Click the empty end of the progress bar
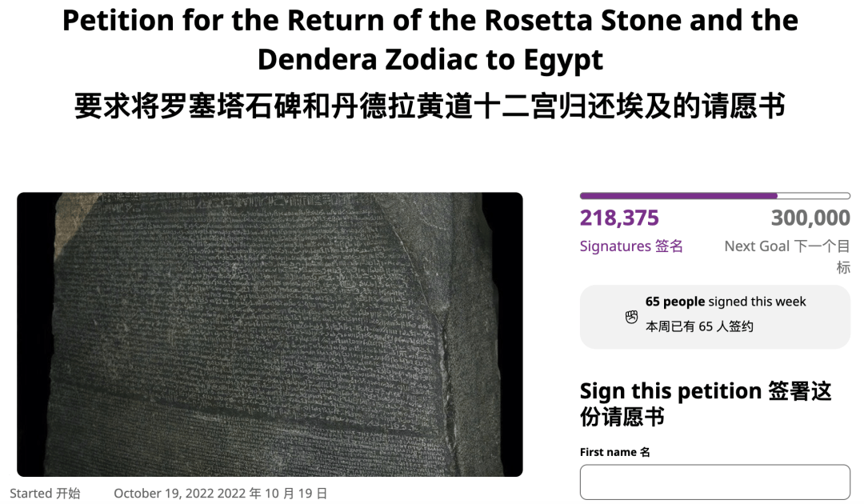Viewport: 864px width, 504px height. point(814,196)
